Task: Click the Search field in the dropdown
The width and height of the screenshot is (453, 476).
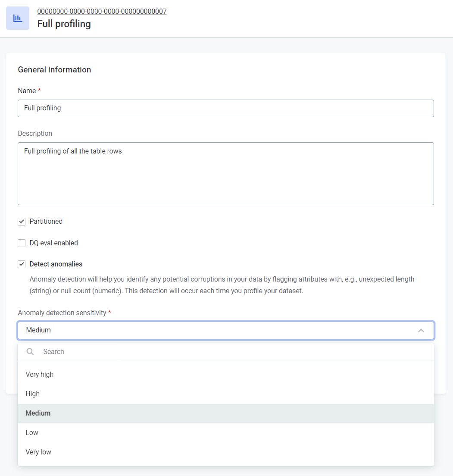Action: [x=233, y=352]
